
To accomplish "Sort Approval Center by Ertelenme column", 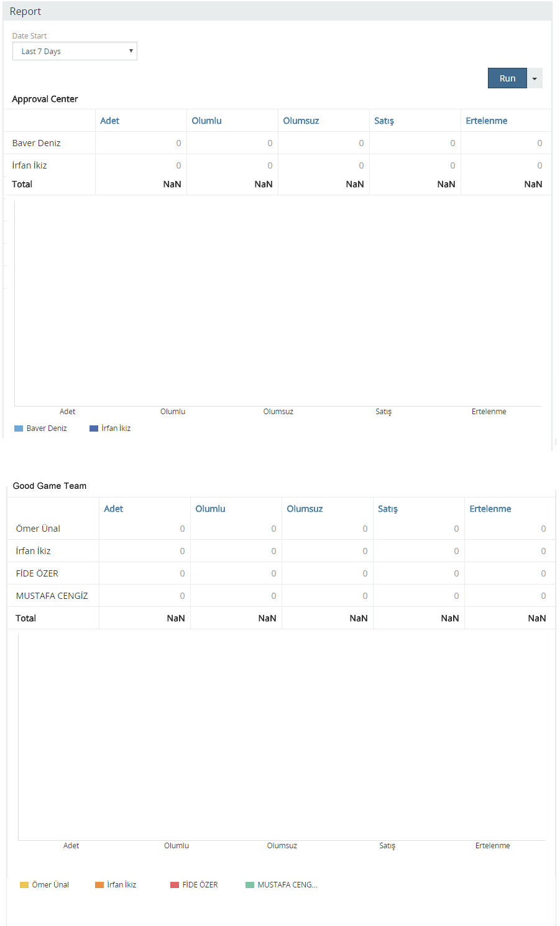I will pos(487,121).
